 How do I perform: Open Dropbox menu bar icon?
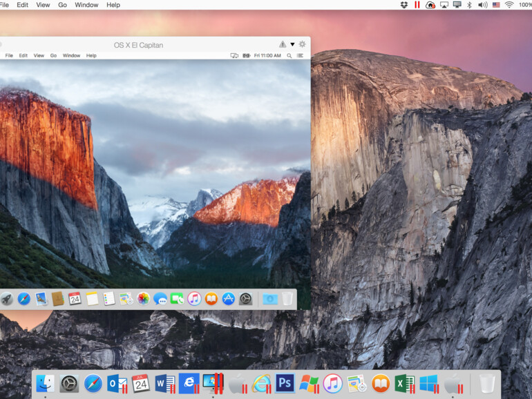point(404,5)
